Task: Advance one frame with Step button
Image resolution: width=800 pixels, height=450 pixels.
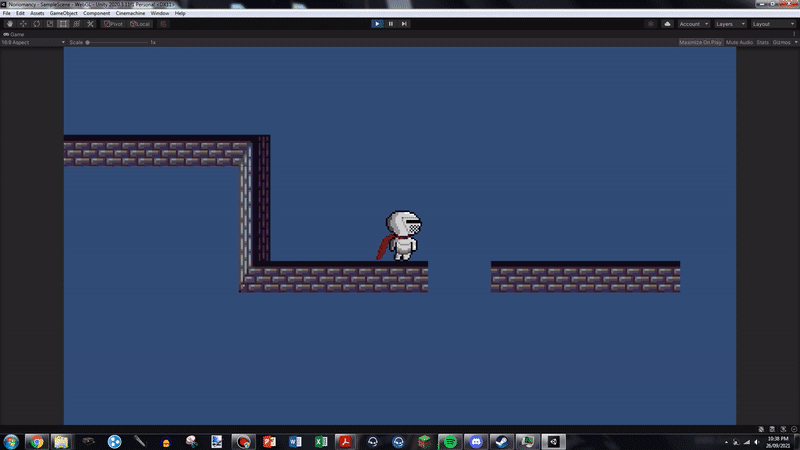Action: coord(404,24)
